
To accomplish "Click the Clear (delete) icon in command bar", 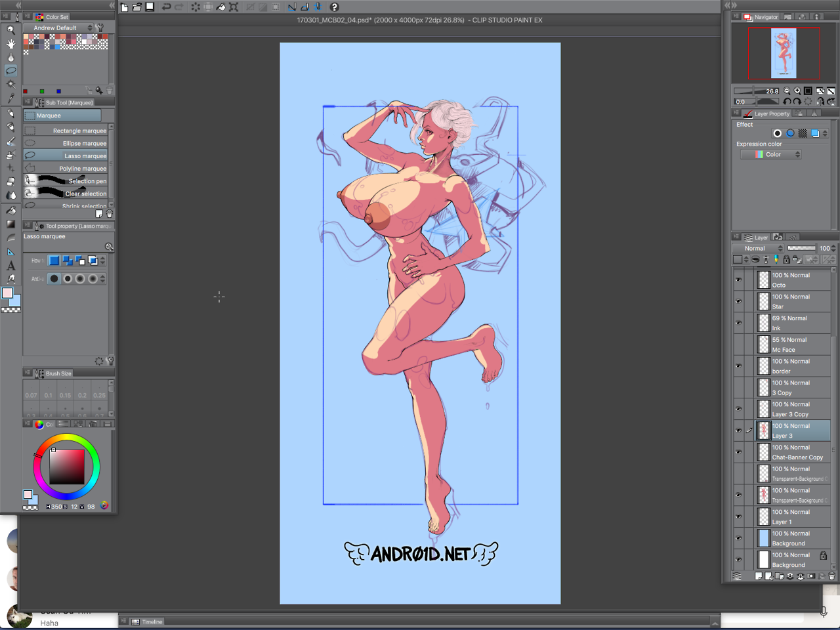I will click(196, 7).
